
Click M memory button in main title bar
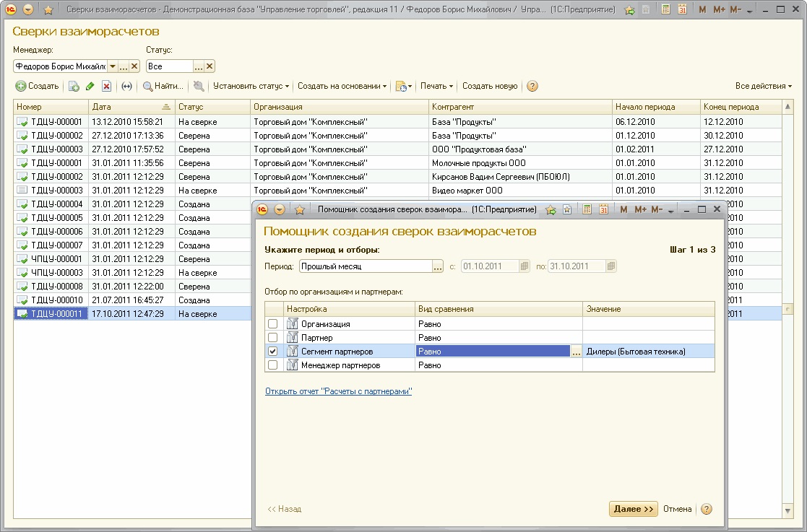[x=702, y=9]
